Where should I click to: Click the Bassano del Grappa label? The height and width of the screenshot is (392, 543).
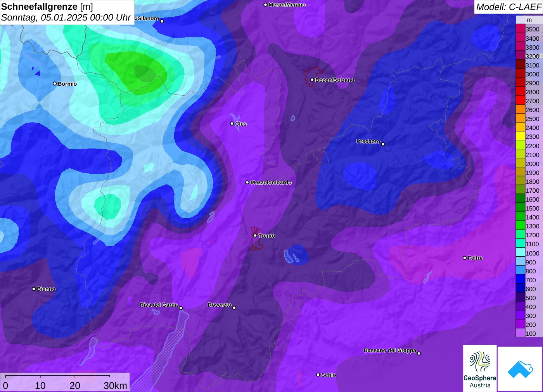(x=390, y=350)
